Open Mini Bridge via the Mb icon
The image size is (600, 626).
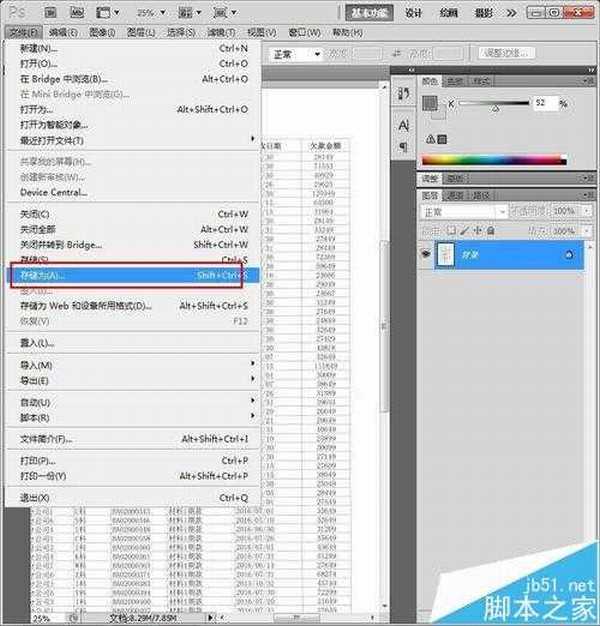(x=77, y=12)
